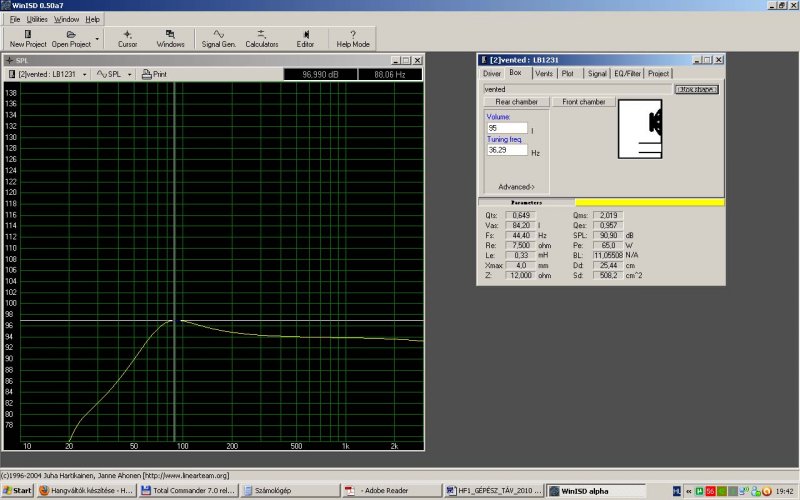
Task: Open a project via the Open Project icon
Action: (70, 38)
